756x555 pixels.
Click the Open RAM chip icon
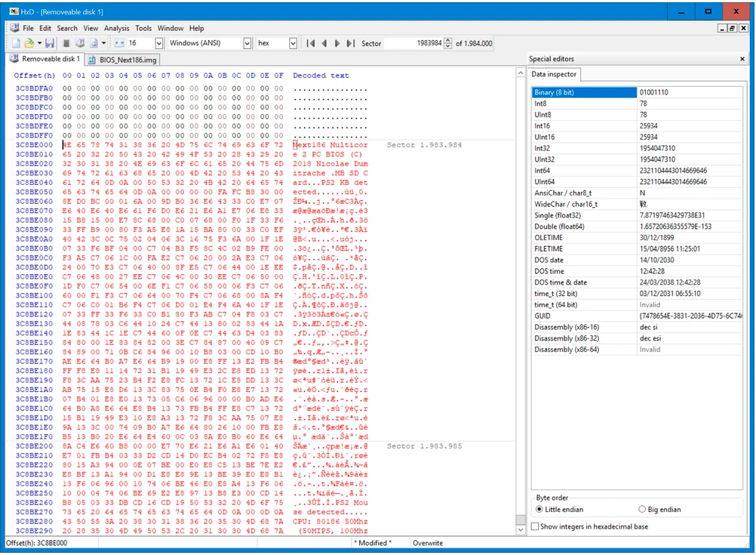point(66,44)
